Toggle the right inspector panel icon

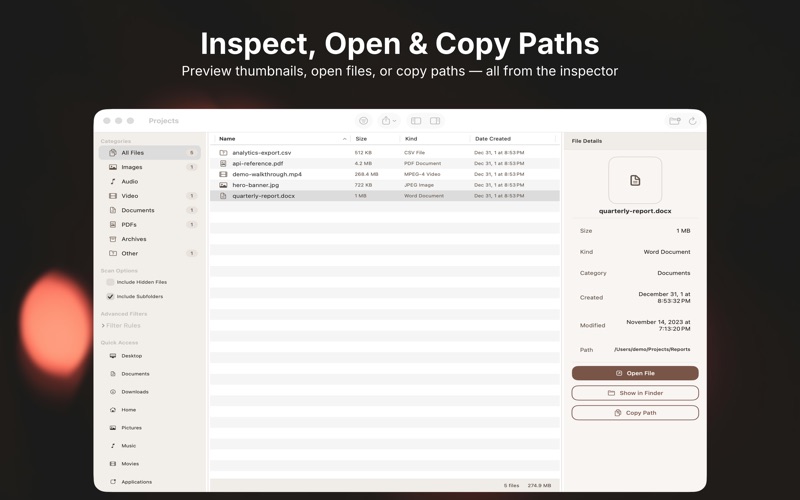pyautogui.click(x=435, y=121)
